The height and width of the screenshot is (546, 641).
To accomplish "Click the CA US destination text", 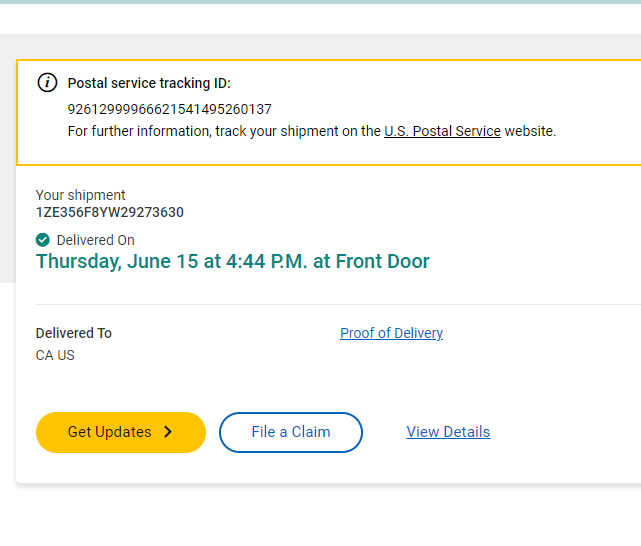I will pyautogui.click(x=55, y=355).
